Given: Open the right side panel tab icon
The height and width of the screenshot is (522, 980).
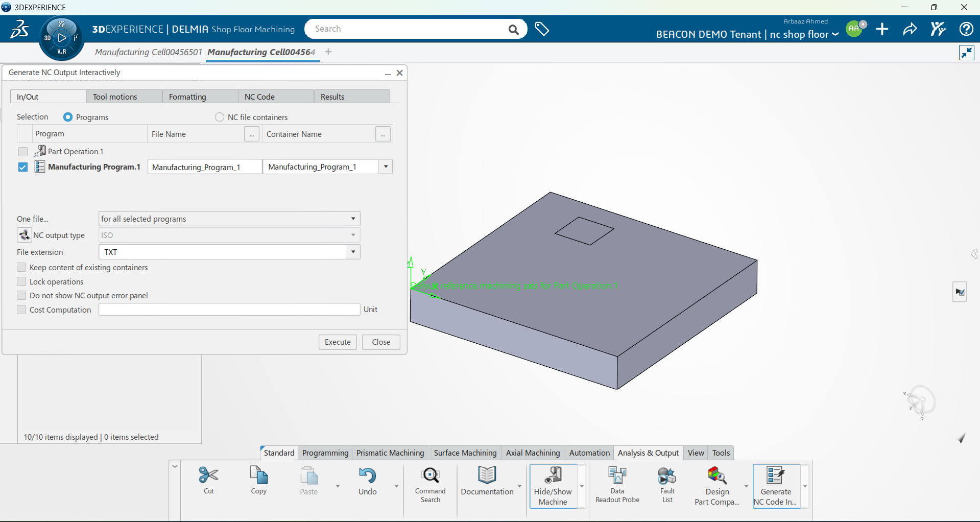Looking at the screenshot, I should (x=960, y=292).
